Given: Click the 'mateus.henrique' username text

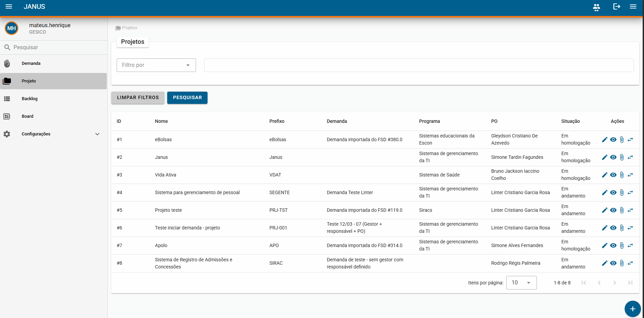Looking at the screenshot, I should point(50,25).
